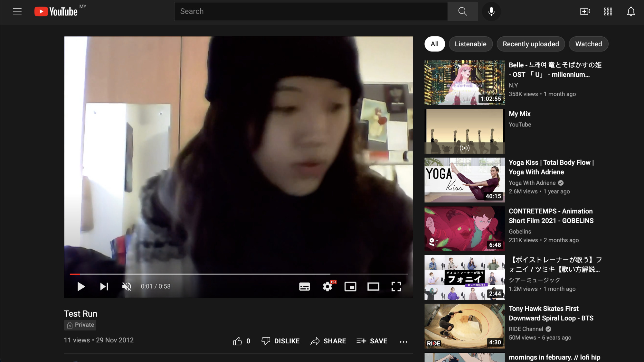Open ボイストレーナーが歌う video title
The image size is (644, 362).
(555, 265)
